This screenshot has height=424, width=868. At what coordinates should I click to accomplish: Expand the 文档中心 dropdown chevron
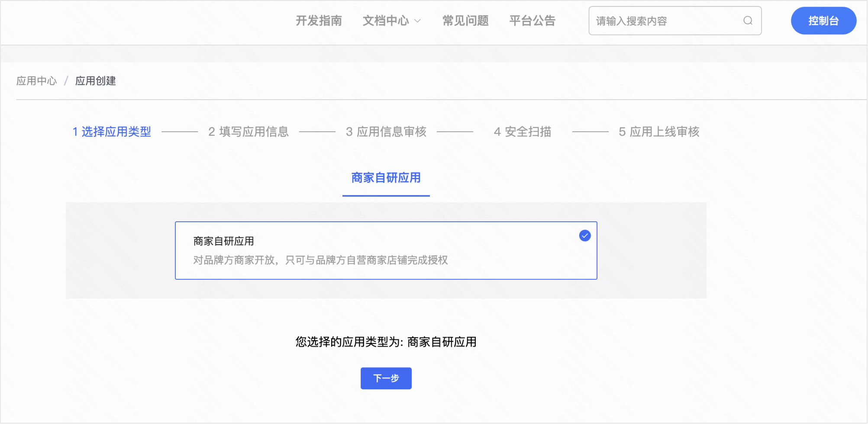417,21
